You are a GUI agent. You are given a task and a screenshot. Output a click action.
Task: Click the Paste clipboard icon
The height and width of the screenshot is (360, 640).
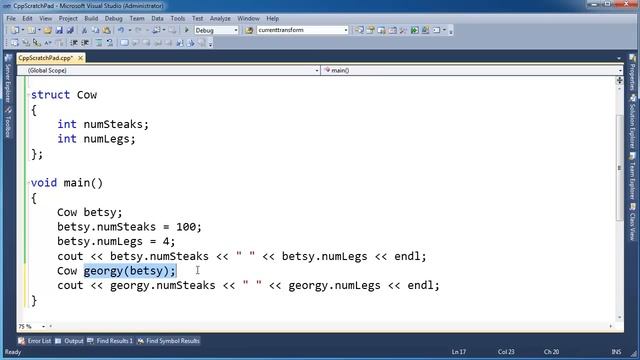107,30
